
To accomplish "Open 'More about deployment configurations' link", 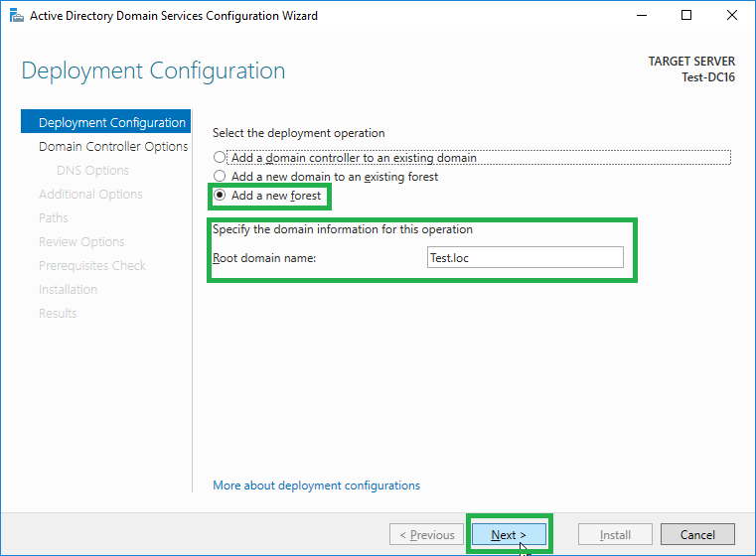I will tap(316, 486).
